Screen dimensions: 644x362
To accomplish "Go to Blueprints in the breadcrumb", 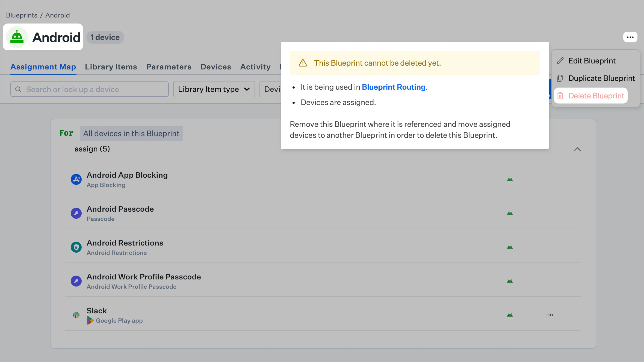I will 22,15.
